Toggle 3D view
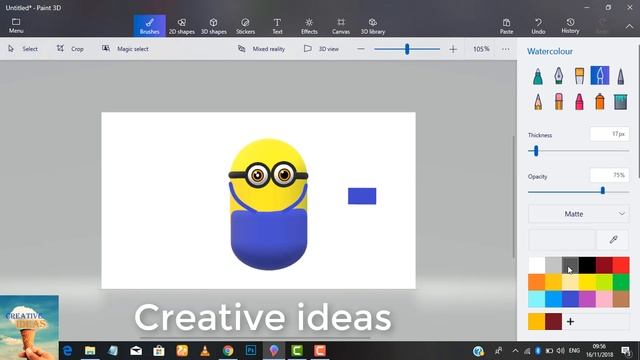Screen dimensions: 640x360 click(322, 49)
